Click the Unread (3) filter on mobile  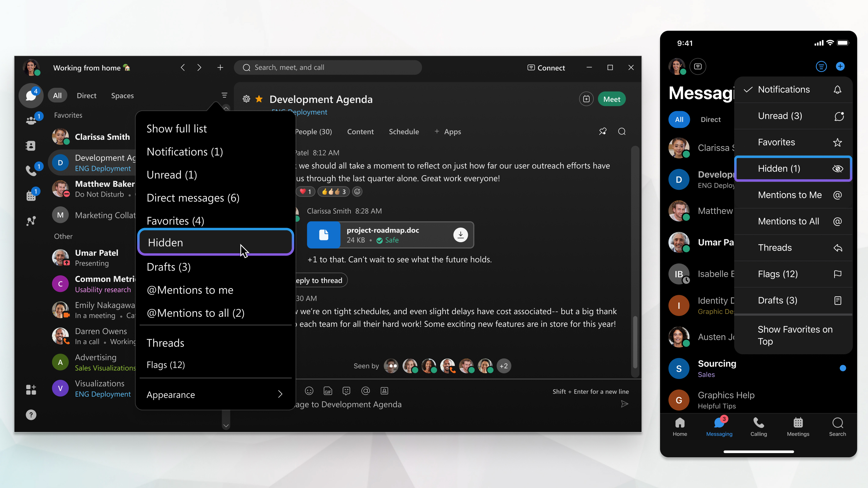coord(781,116)
